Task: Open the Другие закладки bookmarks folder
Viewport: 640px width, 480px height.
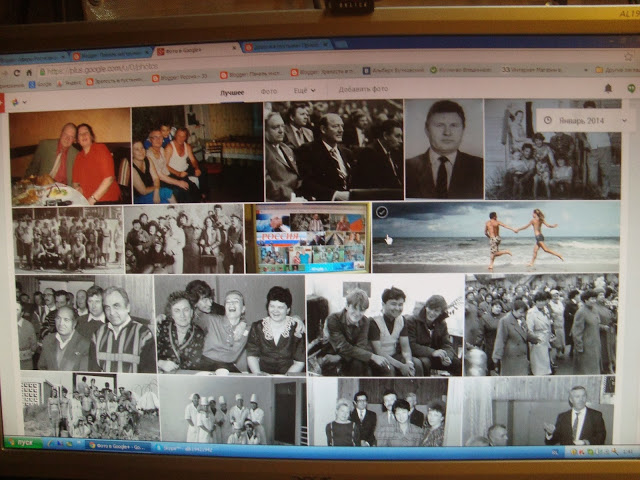Action: point(617,70)
